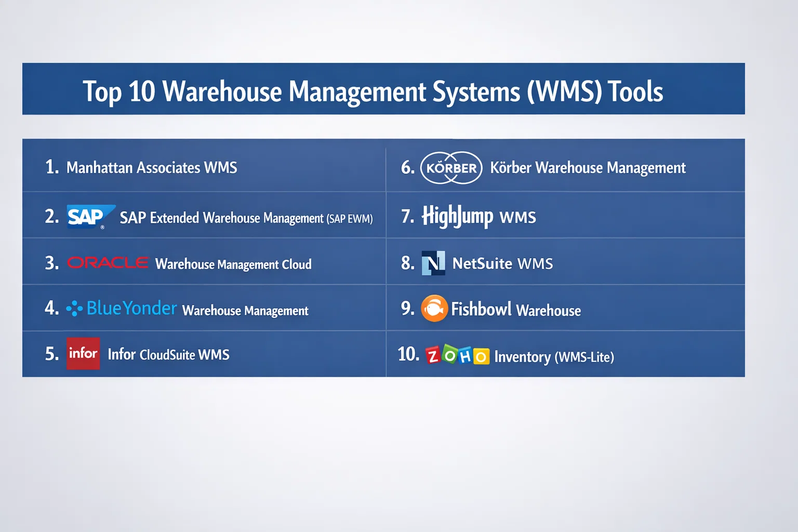This screenshot has height=532, width=798.
Task: Click the number 1 list marker
Action: tap(52, 167)
